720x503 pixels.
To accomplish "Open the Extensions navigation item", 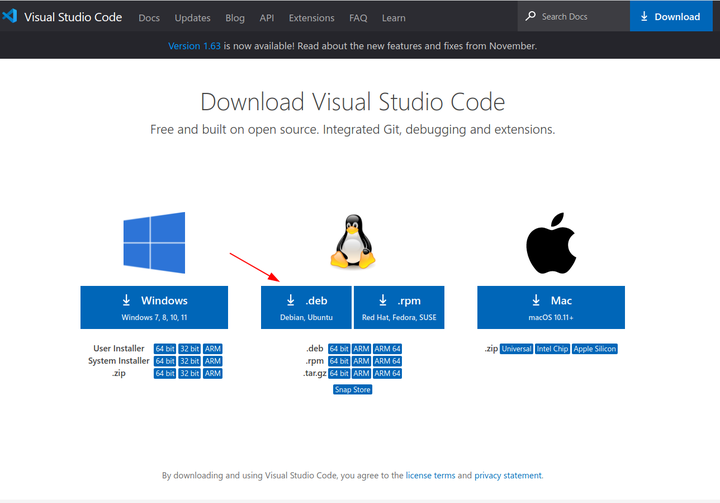I will pyautogui.click(x=311, y=18).
